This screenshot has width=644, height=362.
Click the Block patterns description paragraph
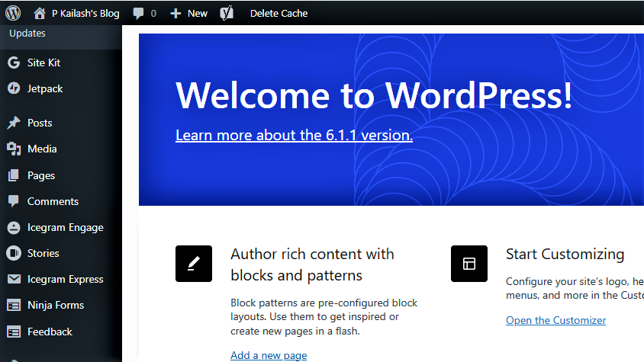324,317
